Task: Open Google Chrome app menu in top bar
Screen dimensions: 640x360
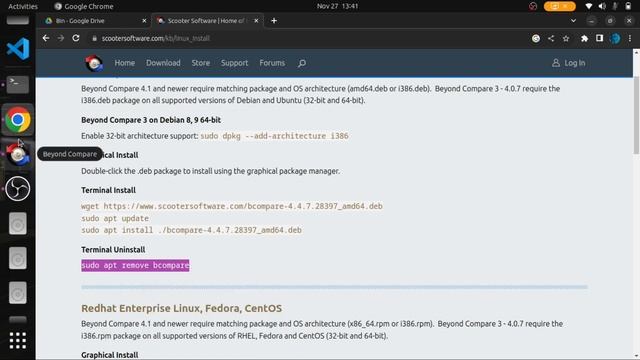Action: pyautogui.click(x=84, y=6)
